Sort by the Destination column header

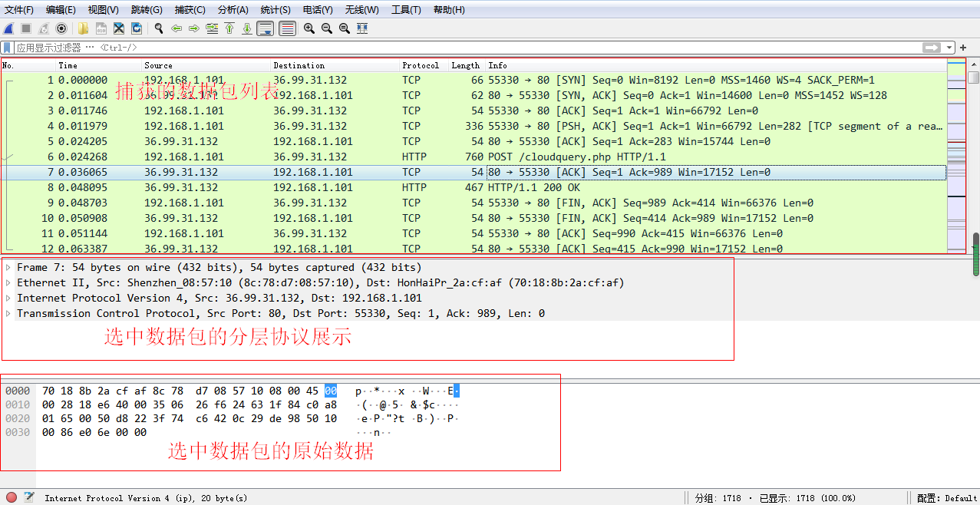click(335, 65)
